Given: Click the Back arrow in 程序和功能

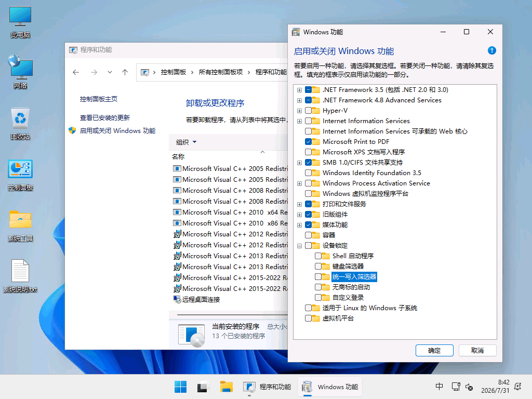Looking at the screenshot, I should tap(76, 72).
